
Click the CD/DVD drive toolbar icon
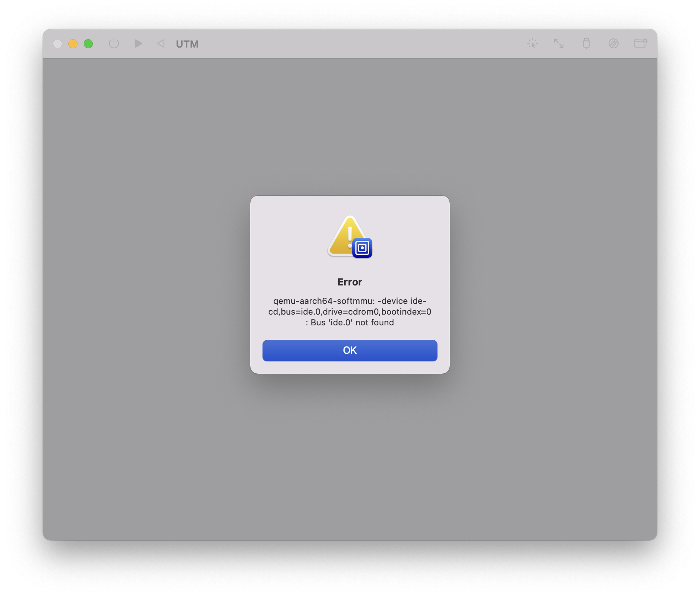click(614, 43)
